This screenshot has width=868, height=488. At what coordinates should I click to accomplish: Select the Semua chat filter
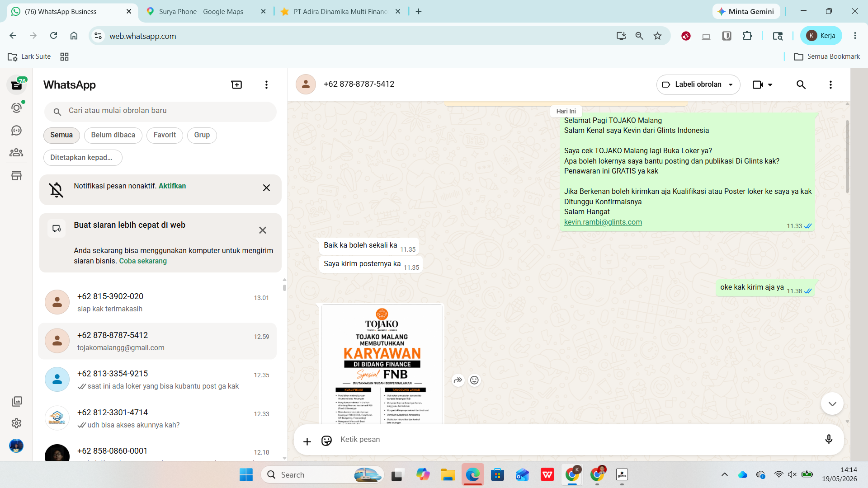click(x=61, y=135)
